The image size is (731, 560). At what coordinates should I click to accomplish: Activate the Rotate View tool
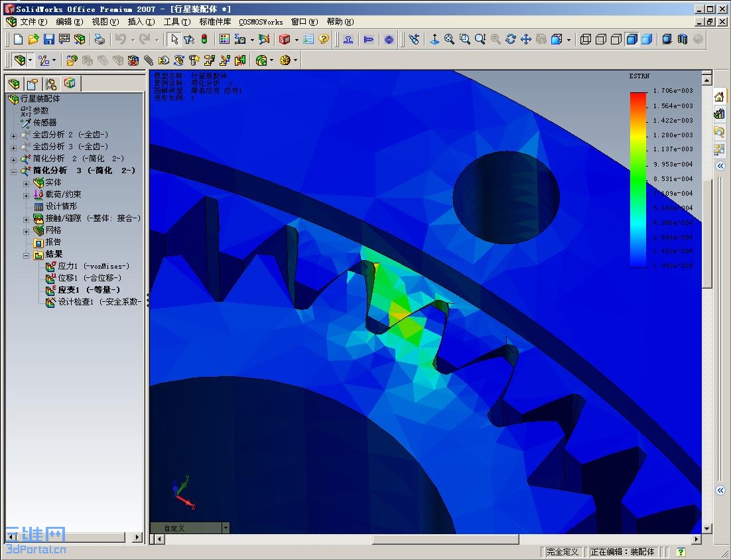[x=511, y=39]
